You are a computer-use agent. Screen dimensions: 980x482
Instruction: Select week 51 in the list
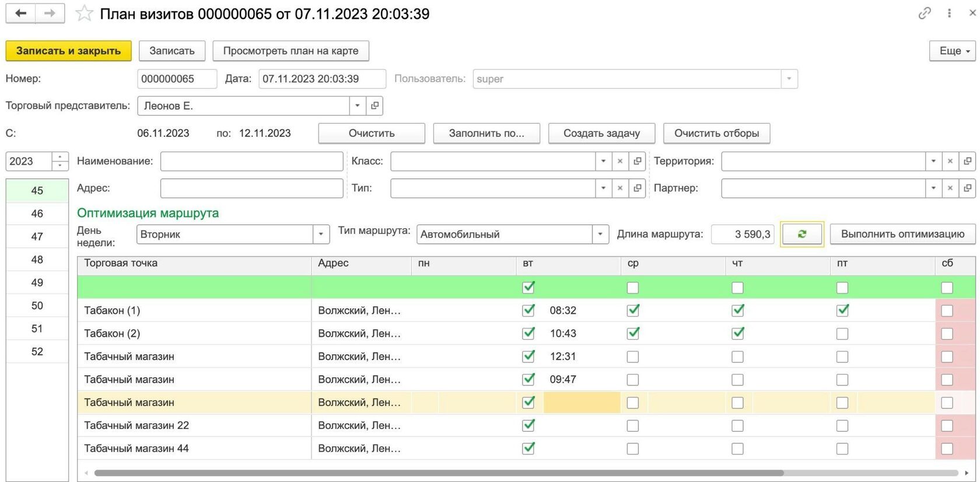coord(37,329)
